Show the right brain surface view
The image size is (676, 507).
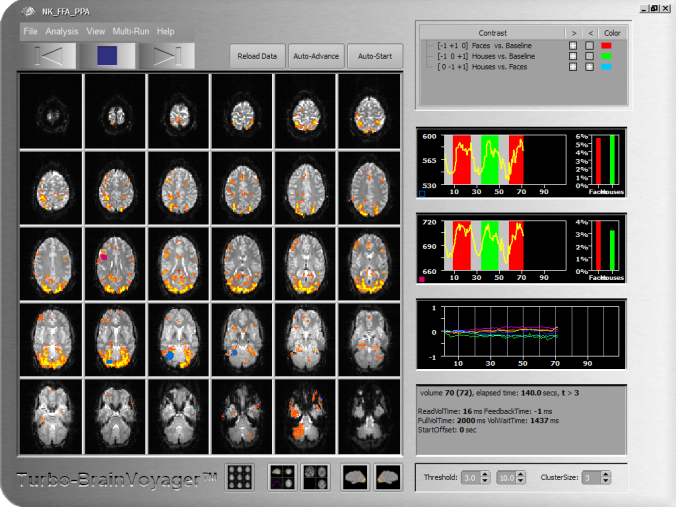(388, 478)
